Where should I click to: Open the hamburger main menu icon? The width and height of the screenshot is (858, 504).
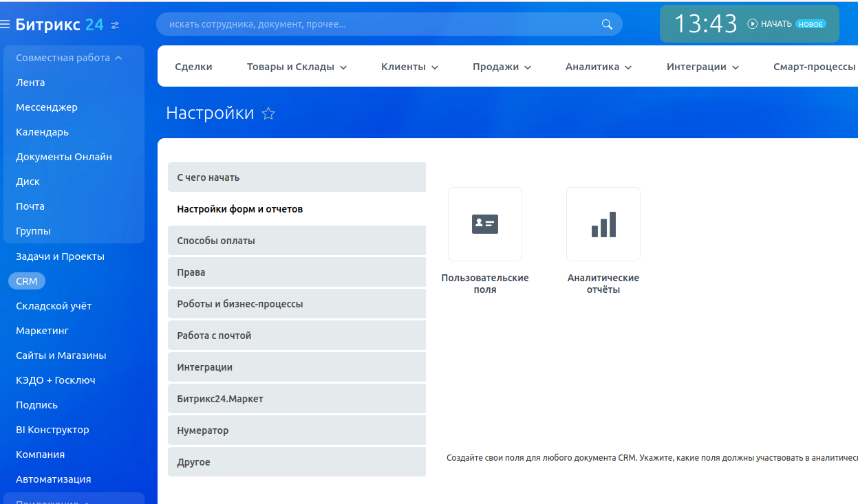(x=5, y=25)
